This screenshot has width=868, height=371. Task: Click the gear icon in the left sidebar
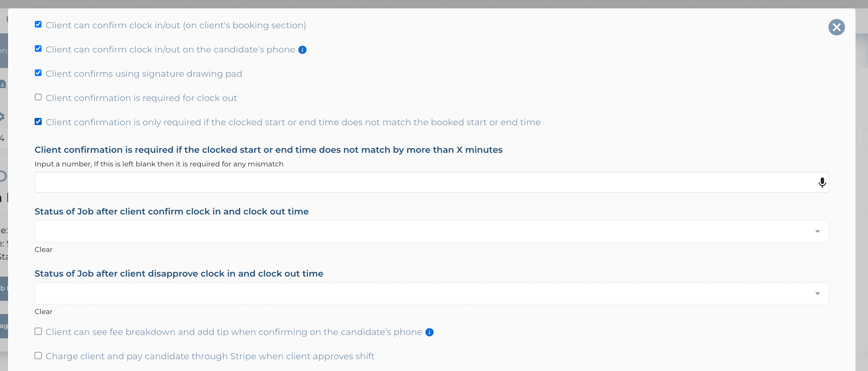2,117
